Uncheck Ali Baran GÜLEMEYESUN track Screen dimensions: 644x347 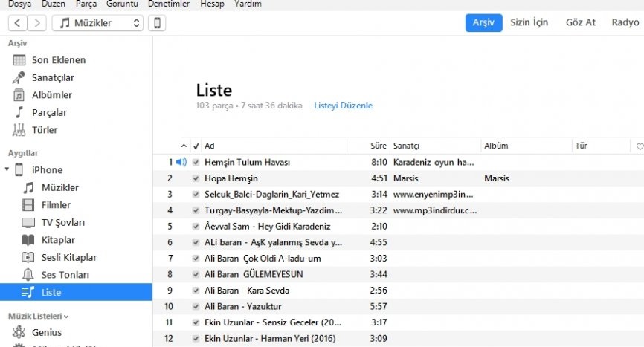[x=196, y=274]
